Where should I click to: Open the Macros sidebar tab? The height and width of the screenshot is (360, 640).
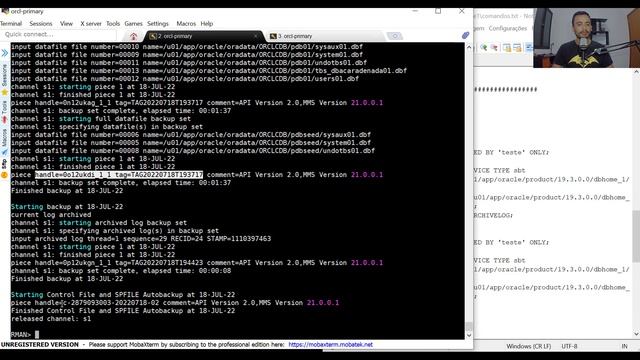(4, 141)
